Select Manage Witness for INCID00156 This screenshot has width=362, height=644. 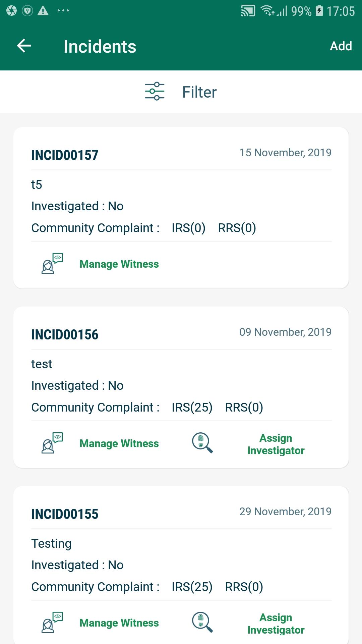click(119, 443)
